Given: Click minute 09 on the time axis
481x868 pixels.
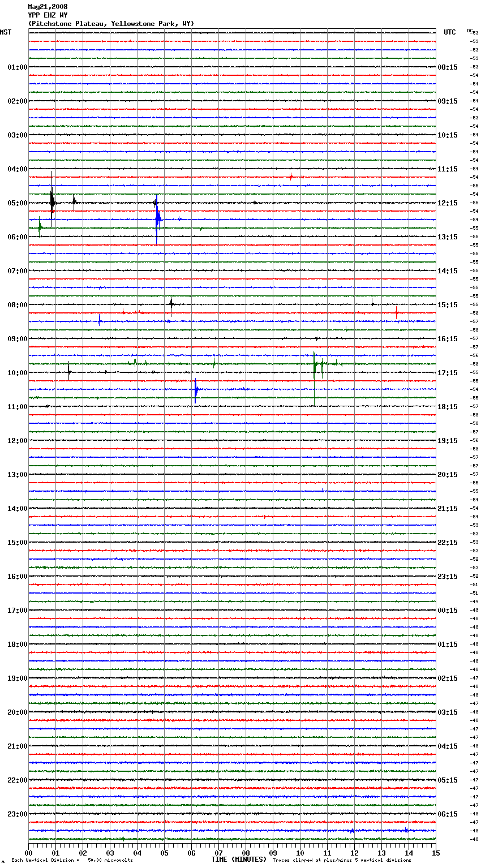Looking at the screenshot, I should point(273,853).
